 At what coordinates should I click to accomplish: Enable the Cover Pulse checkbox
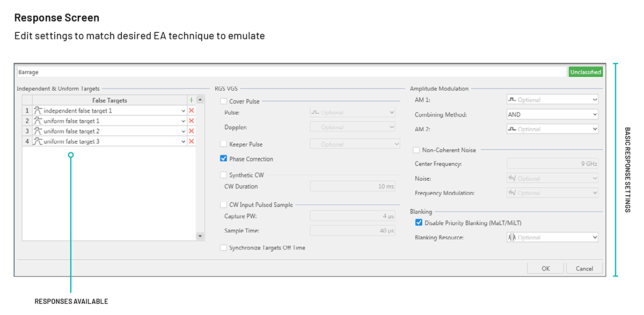pyautogui.click(x=223, y=101)
